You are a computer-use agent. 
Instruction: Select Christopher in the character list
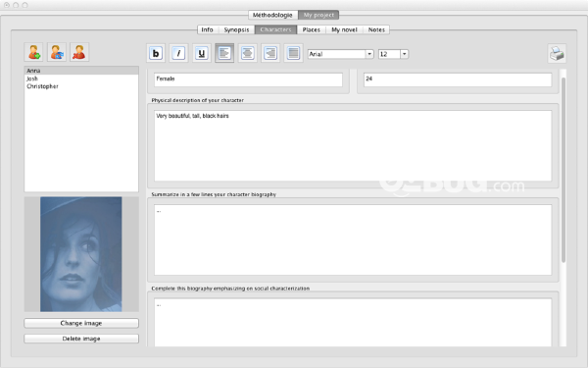click(x=81, y=86)
